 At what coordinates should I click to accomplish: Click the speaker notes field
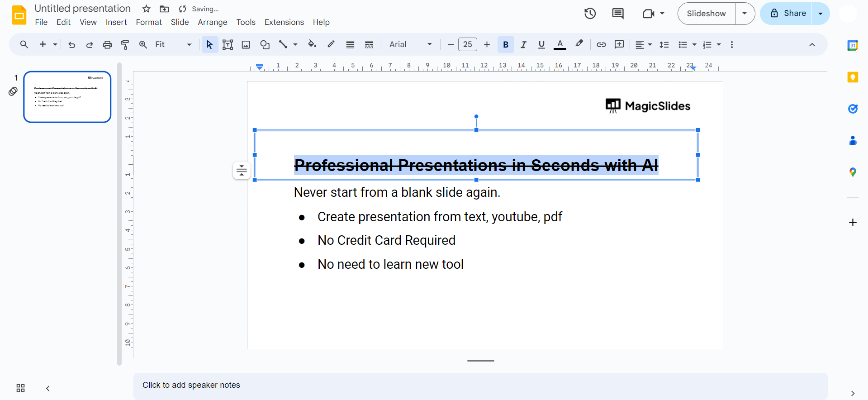pos(479,385)
